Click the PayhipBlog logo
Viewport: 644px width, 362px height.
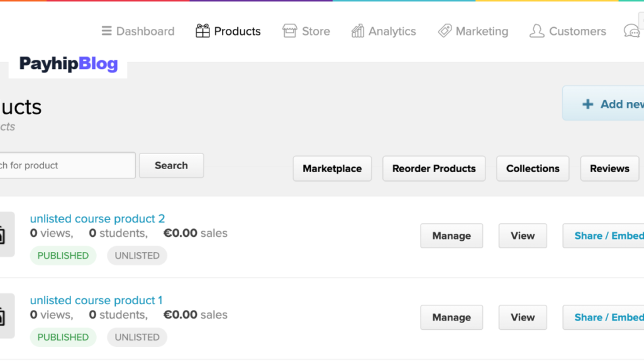[69, 63]
